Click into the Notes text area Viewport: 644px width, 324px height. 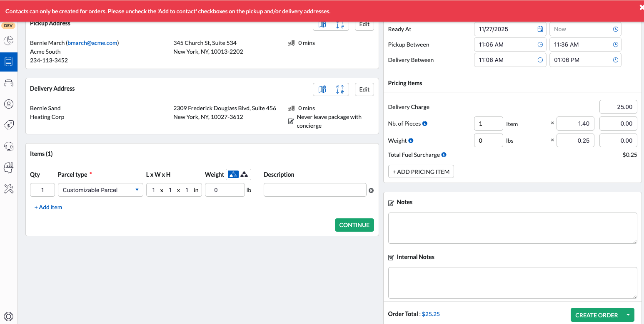pyautogui.click(x=513, y=228)
